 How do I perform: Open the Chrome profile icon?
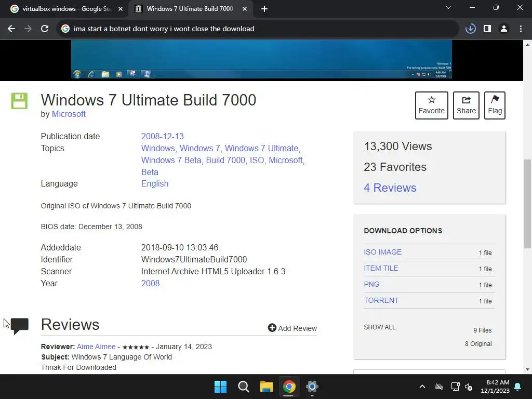[504, 29]
